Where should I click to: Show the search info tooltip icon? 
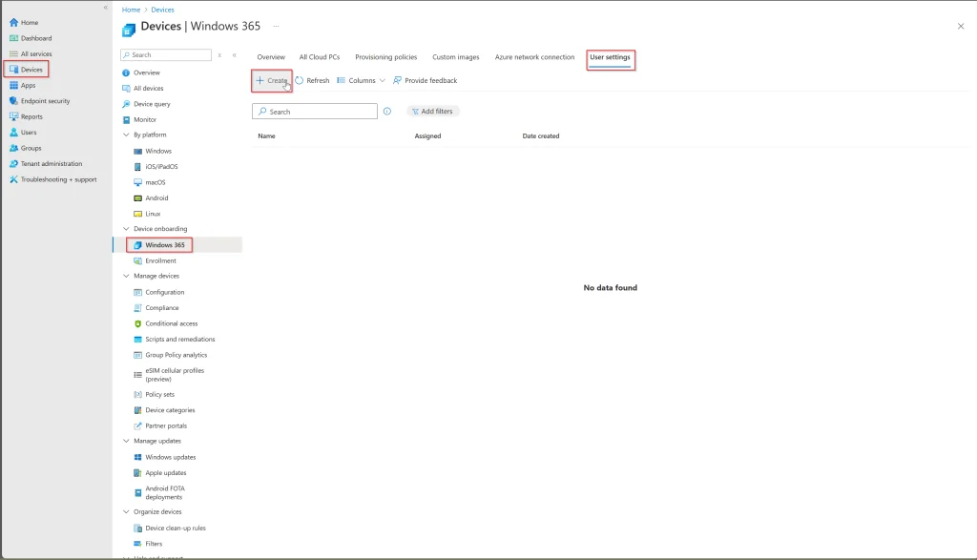click(387, 112)
